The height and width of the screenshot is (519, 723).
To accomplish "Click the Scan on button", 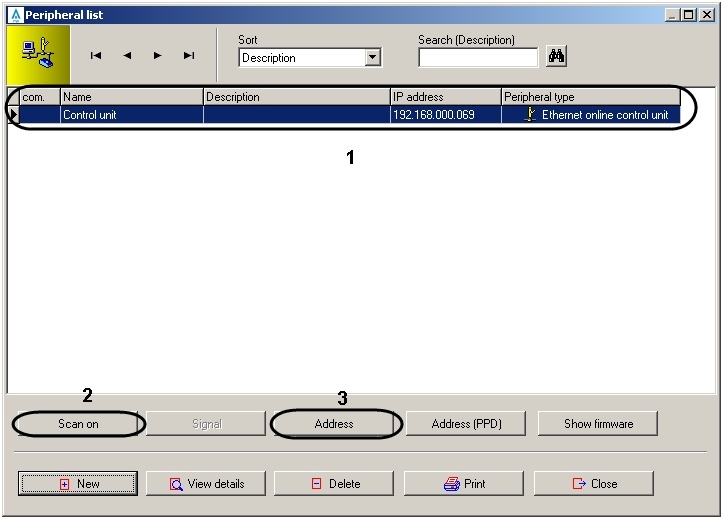I will [78, 424].
